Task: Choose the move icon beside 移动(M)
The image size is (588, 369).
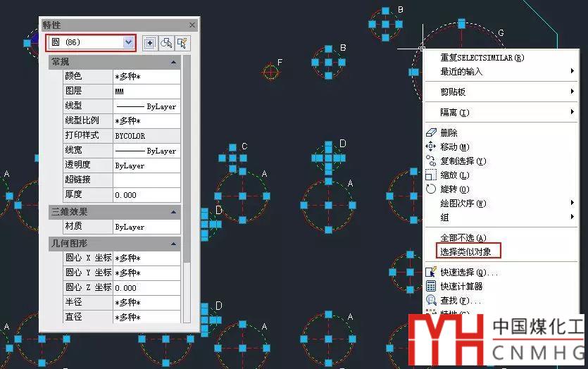Action: [431, 146]
